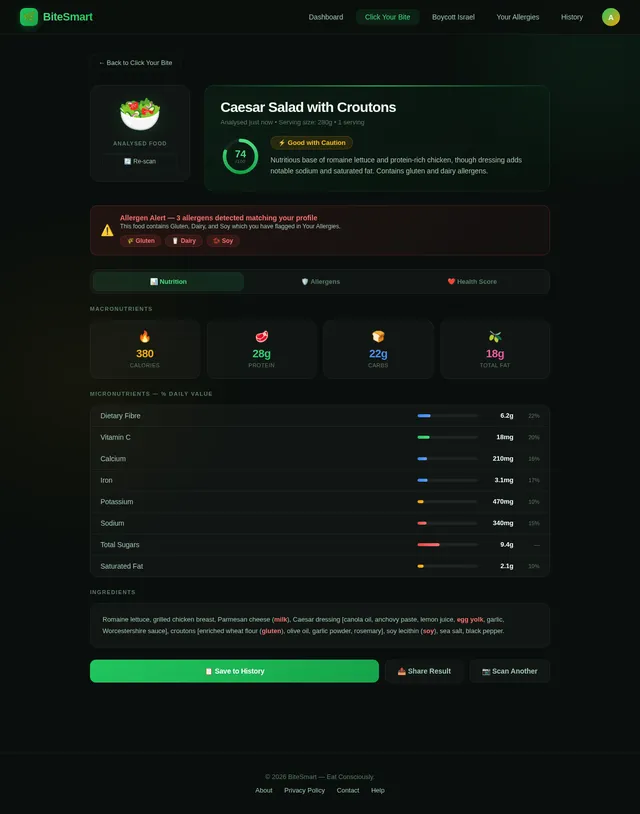Switch to the Allergens tab
Screen dimensions: 640x814
point(320,281)
